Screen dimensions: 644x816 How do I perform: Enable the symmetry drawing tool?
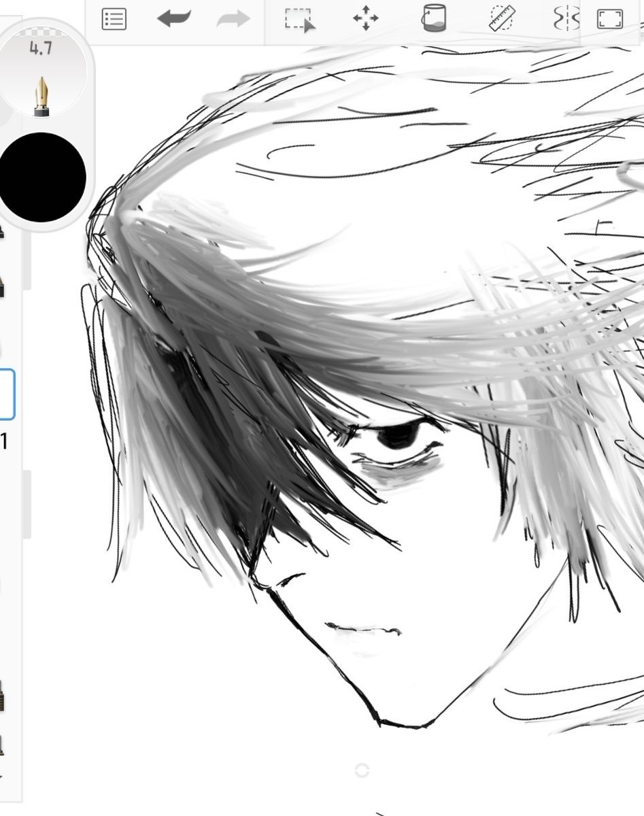(x=566, y=19)
